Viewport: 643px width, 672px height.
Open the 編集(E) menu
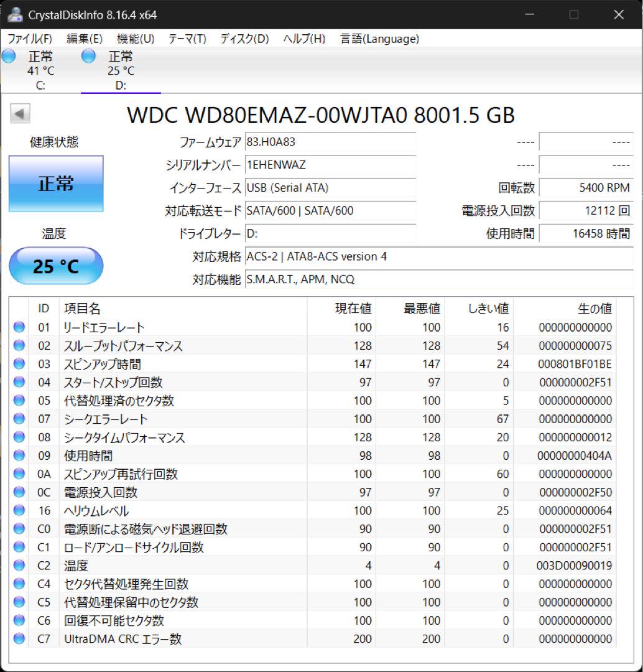tap(85, 39)
